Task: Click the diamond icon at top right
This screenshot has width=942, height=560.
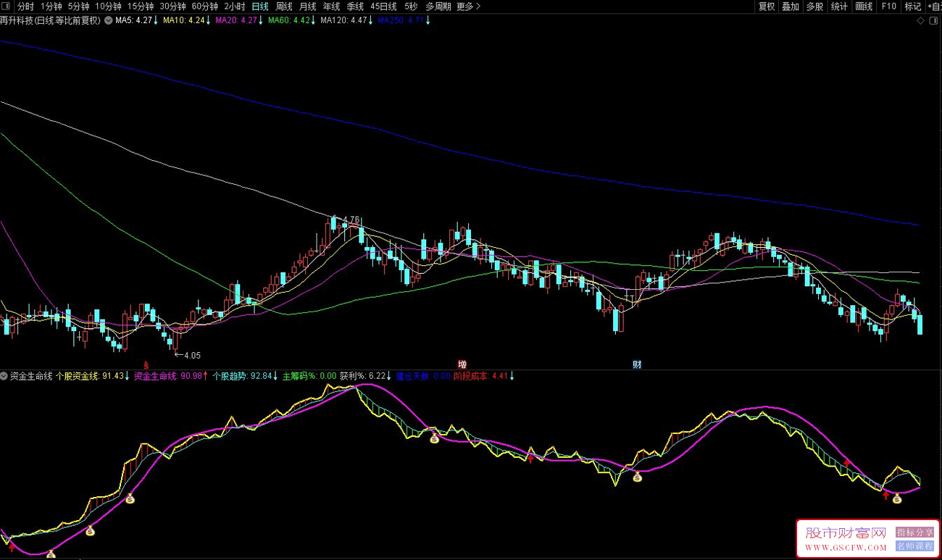Action: (x=921, y=20)
